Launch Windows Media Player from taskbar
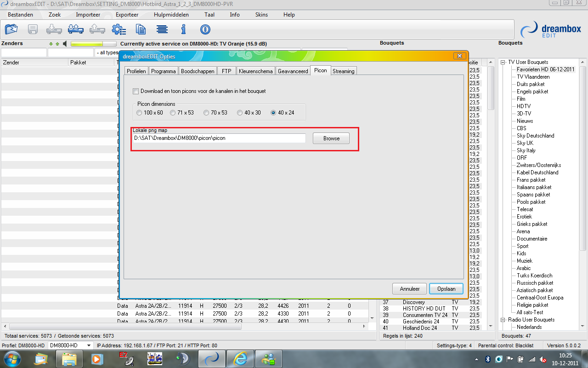The image size is (588, 368). [97, 358]
